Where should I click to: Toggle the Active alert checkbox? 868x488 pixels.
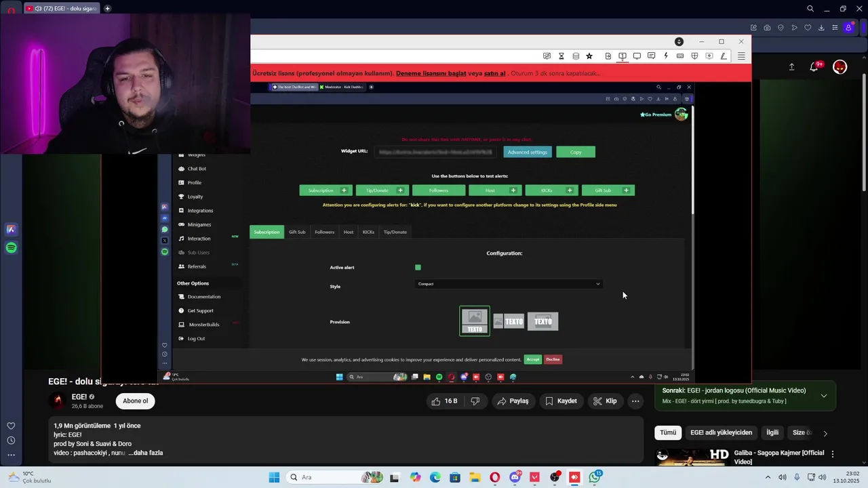click(418, 267)
